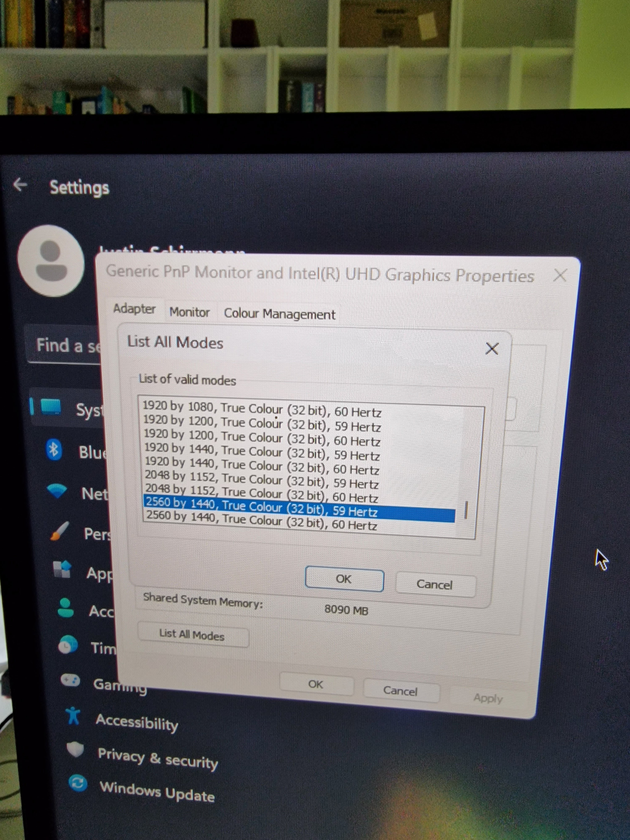Cancel the List All Modes dialog
Viewport: 630px width, 840px height.
pyautogui.click(x=434, y=584)
